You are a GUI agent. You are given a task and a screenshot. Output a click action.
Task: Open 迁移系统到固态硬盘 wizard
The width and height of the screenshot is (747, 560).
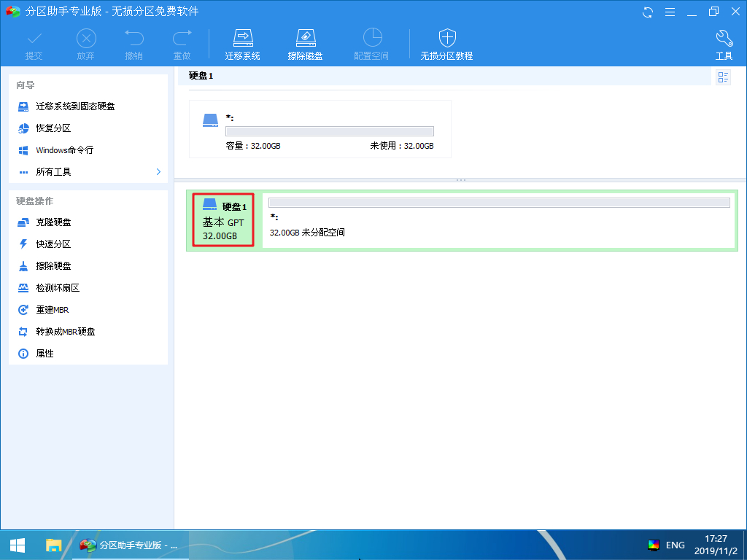coord(75,106)
